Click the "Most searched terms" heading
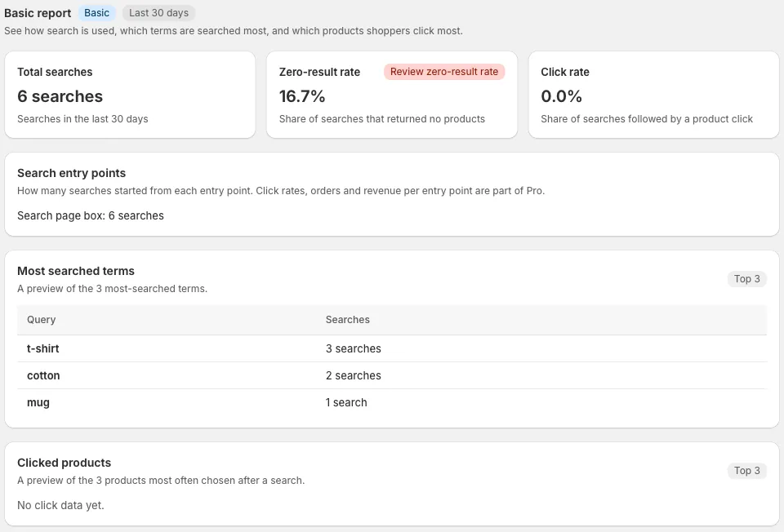The width and height of the screenshot is (784, 532). (76, 271)
